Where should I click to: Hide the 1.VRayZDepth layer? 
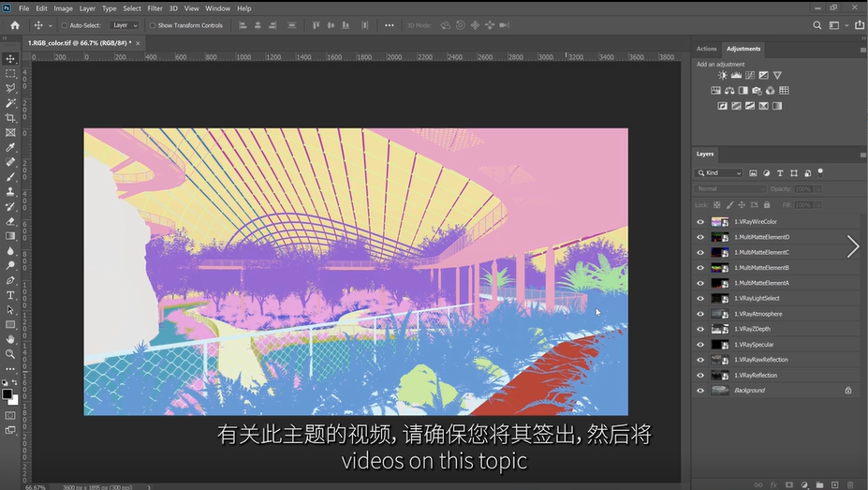coord(700,329)
